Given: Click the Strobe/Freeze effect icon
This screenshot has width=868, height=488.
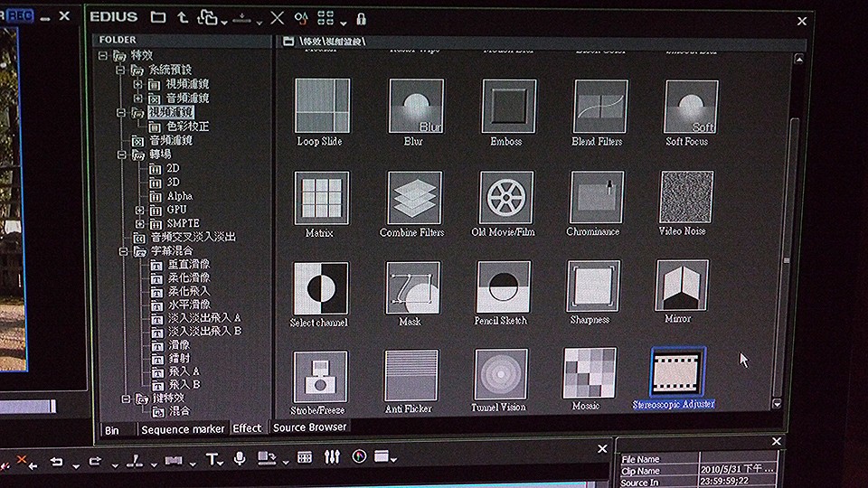Looking at the screenshot, I should pyautogui.click(x=320, y=377).
